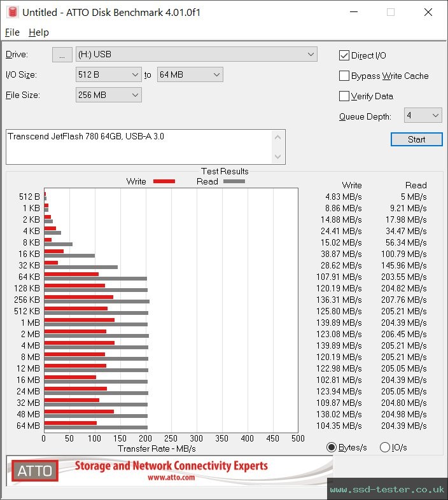Click the 64 MB row label in chart
The image size is (448, 500).
click(x=29, y=426)
